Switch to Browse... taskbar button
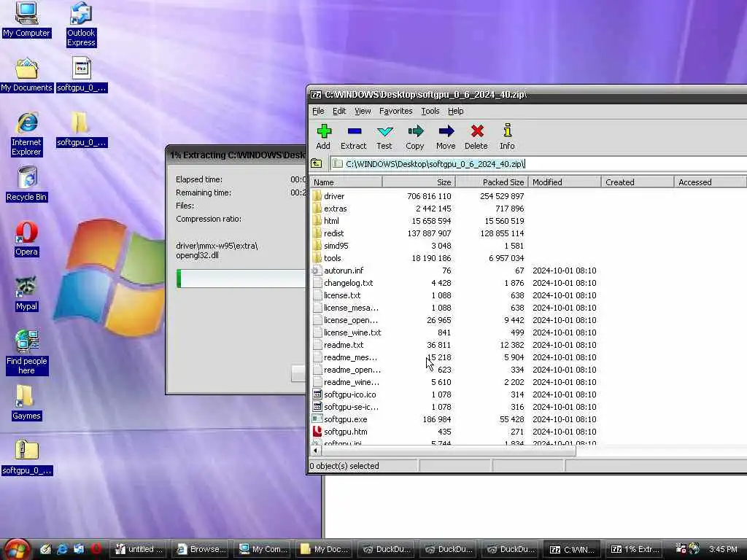This screenshot has width=747, height=560. pyautogui.click(x=201, y=550)
